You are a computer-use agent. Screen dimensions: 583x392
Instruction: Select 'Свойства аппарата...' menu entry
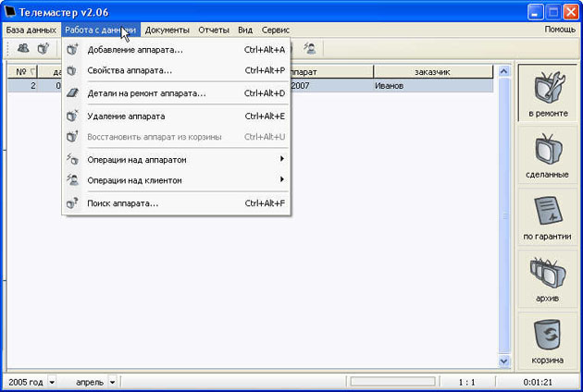point(130,70)
